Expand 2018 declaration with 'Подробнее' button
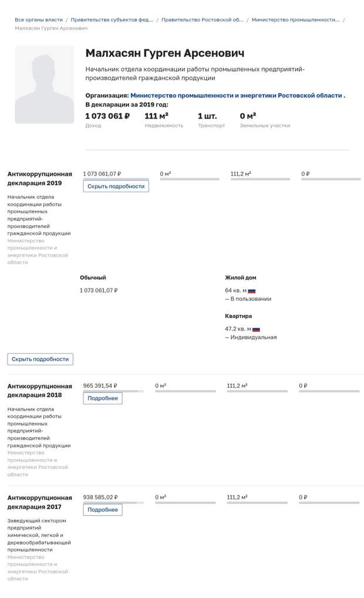This screenshot has height=598, width=364. (103, 398)
